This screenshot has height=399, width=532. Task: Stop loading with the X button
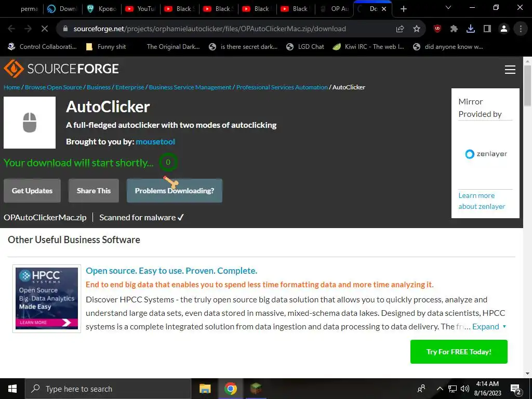pyautogui.click(x=45, y=29)
